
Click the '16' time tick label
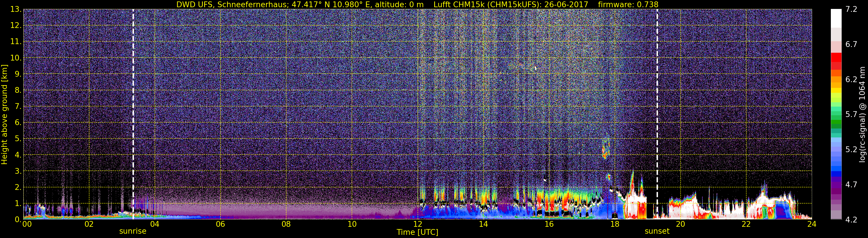[x=549, y=224]
